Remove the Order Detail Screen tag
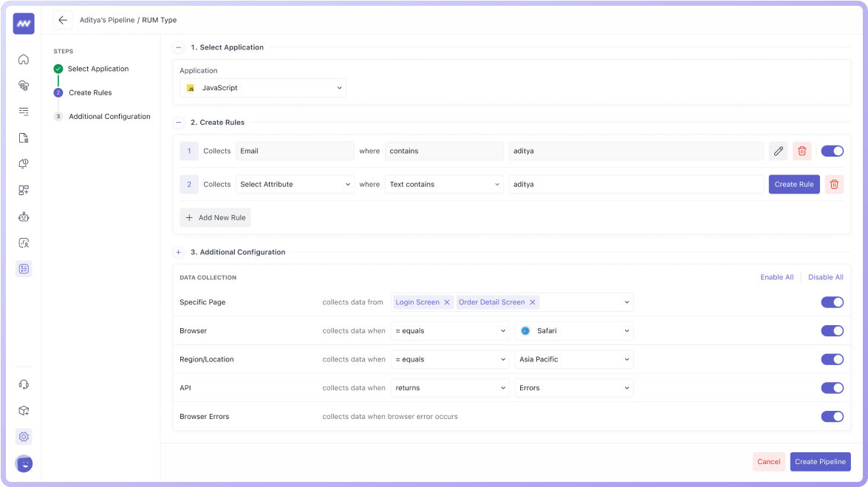 tap(533, 302)
